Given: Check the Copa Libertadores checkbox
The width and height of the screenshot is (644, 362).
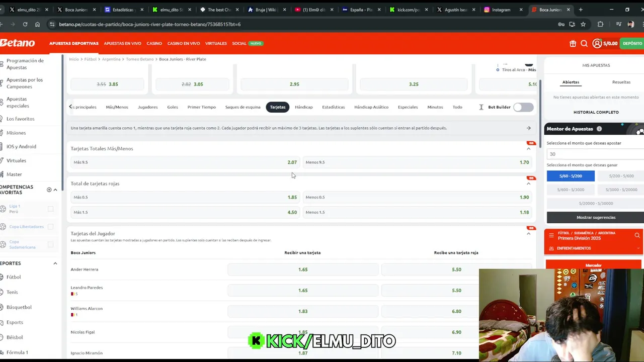Looking at the screenshot, I should click(x=50, y=227).
